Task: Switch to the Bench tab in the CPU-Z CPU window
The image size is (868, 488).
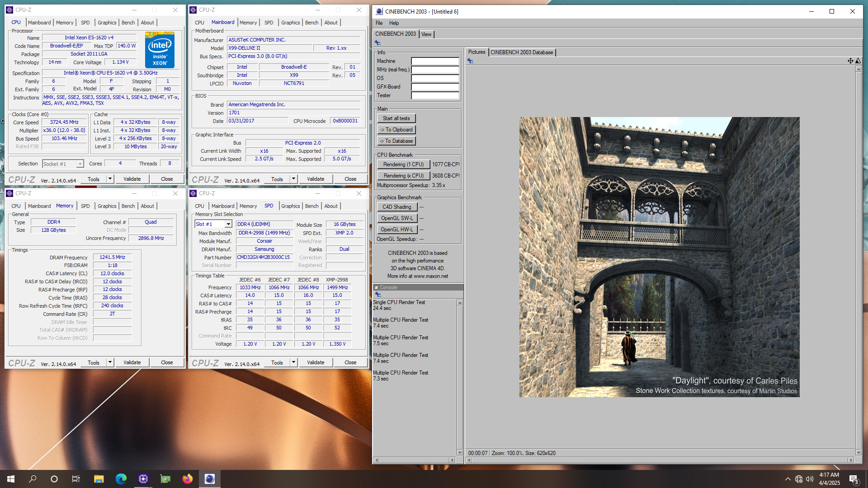Action: coord(128,23)
